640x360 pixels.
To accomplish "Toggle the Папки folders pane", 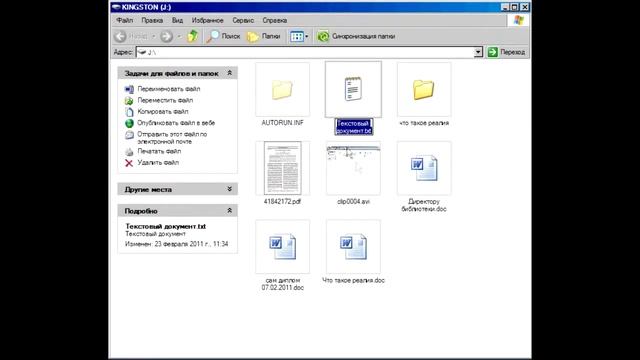I will point(264,36).
